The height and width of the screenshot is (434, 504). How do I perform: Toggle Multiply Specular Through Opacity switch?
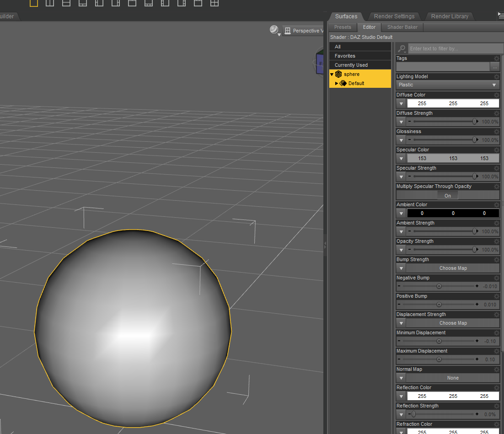pyautogui.click(x=447, y=195)
